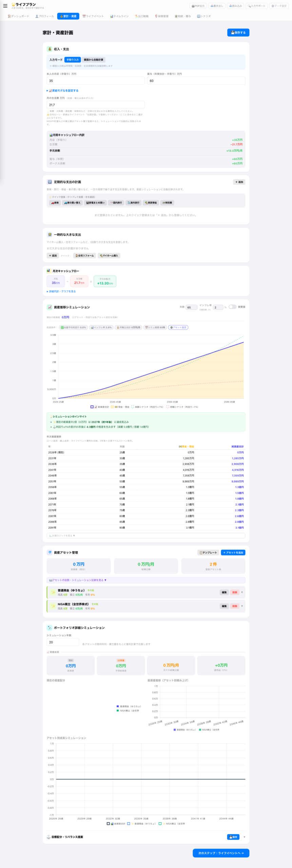Toggle the 実質値 switch

(232, 307)
